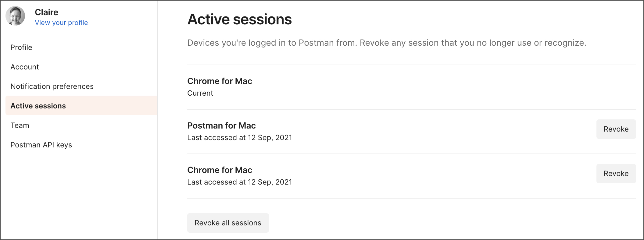Select the current Chrome for Mac session title

point(220,81)
